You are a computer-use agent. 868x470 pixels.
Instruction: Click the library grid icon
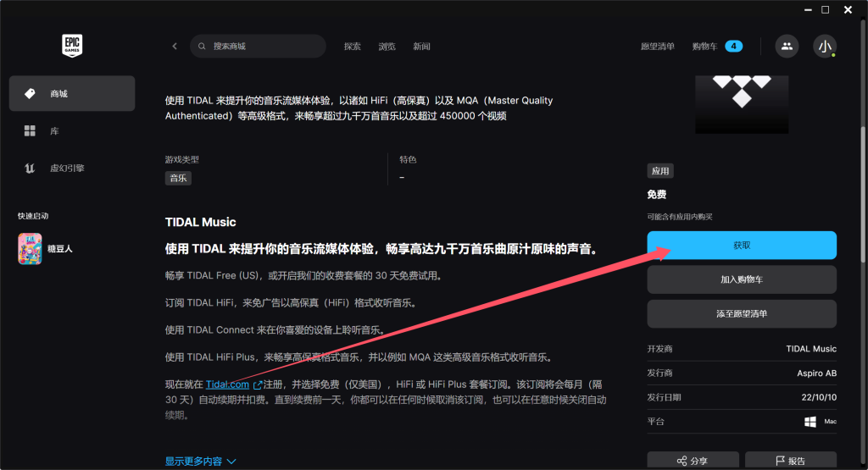[30, 131]
